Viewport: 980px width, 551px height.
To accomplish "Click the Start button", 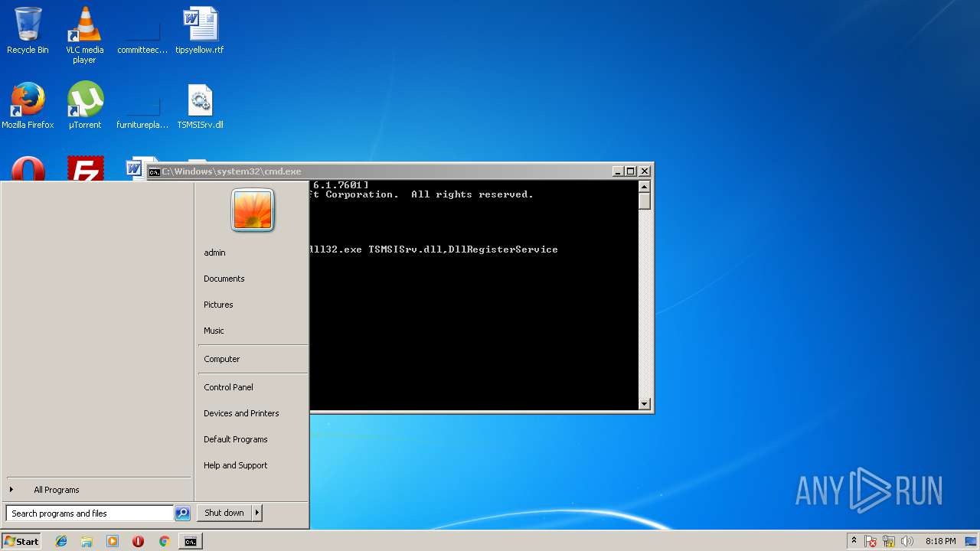I will [x=21, y=541].
